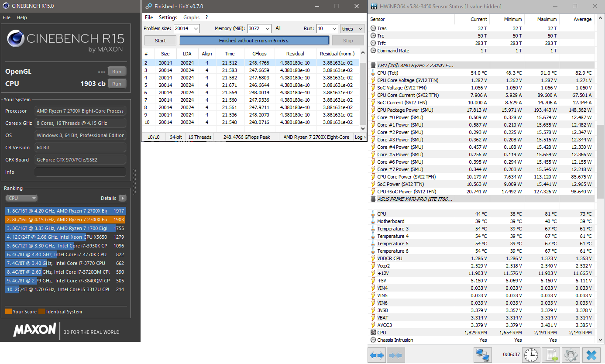Open the remote network monitors icon in HWiNFO
Image resolution: width=605 pixels, height=364 pixels.
(482, 355)
